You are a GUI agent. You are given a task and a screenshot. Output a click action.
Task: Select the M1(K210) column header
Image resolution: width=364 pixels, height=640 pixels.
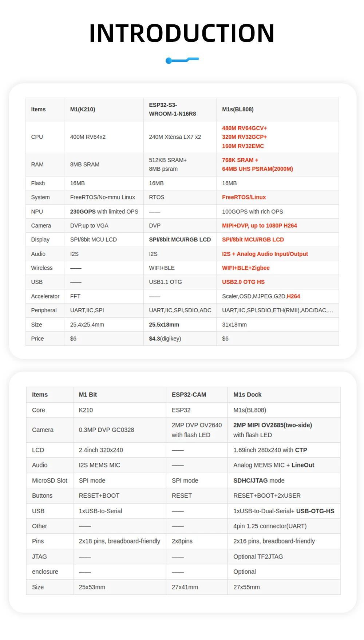(83, 109)
